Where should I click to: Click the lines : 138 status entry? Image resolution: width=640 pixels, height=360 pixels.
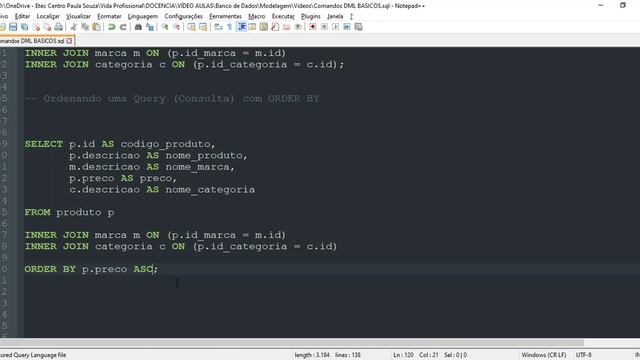pyautogui.click(x=348, y=355)
